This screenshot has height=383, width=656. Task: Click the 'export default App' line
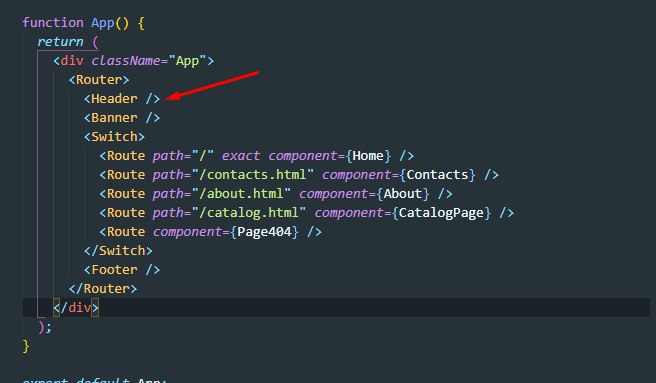coord(95,380)
